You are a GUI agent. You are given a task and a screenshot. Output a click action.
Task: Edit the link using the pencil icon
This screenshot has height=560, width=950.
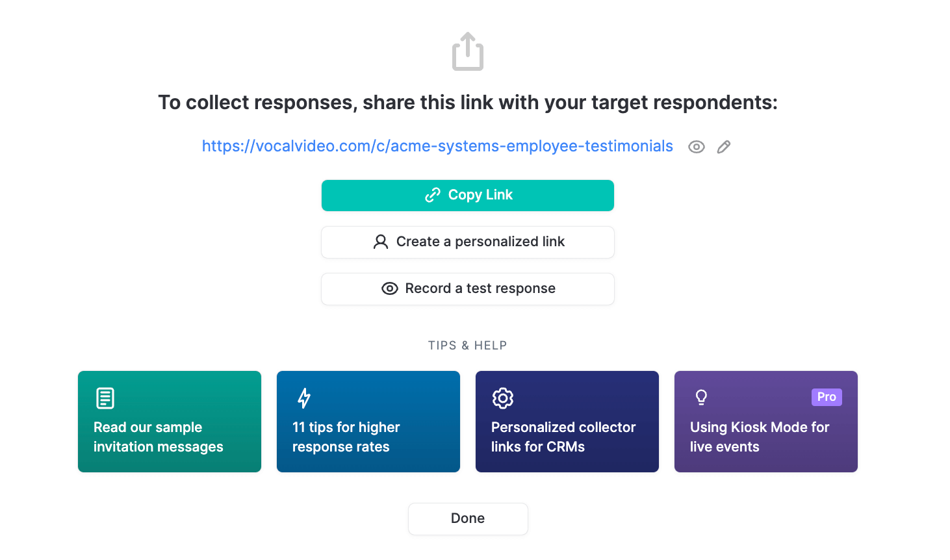[x=723, y=147]
